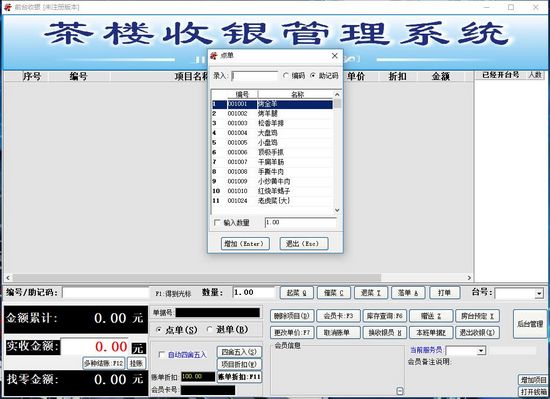The height and width of the screenshot is (399, 550).
Task: Click the 删除项目(D) button
Action: (292, 316)
